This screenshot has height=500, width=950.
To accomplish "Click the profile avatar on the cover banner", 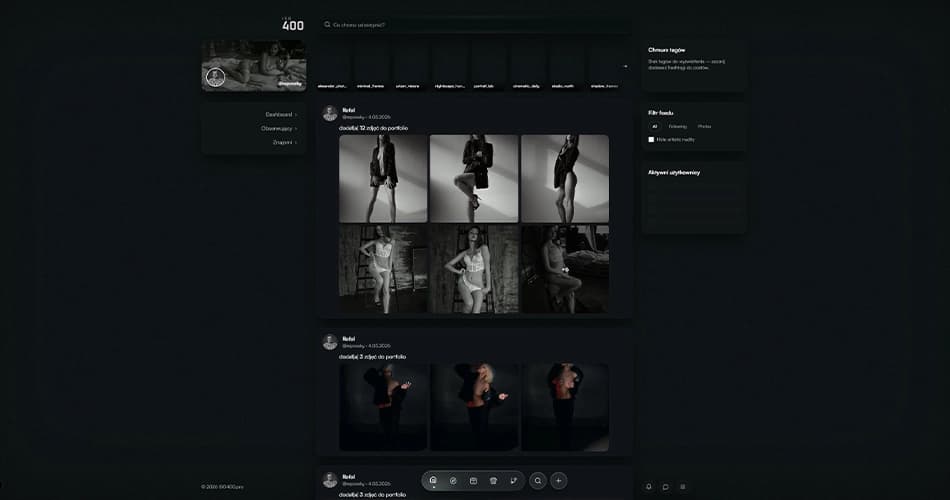I will point(214,78).
